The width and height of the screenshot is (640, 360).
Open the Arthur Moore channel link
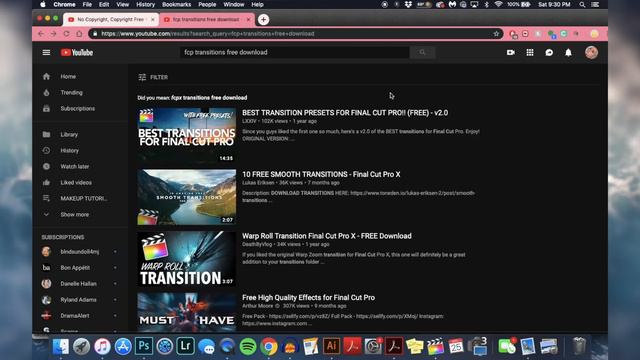pyautogui.click(x=258, y=306)
